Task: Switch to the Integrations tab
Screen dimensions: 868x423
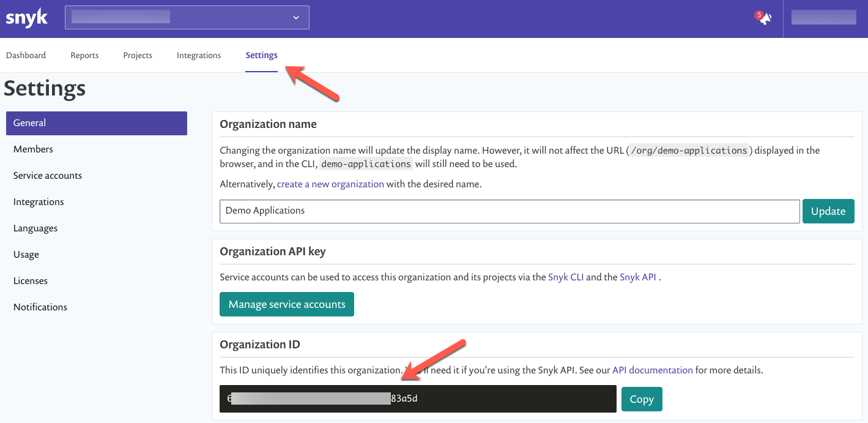Action: (199, 55)
